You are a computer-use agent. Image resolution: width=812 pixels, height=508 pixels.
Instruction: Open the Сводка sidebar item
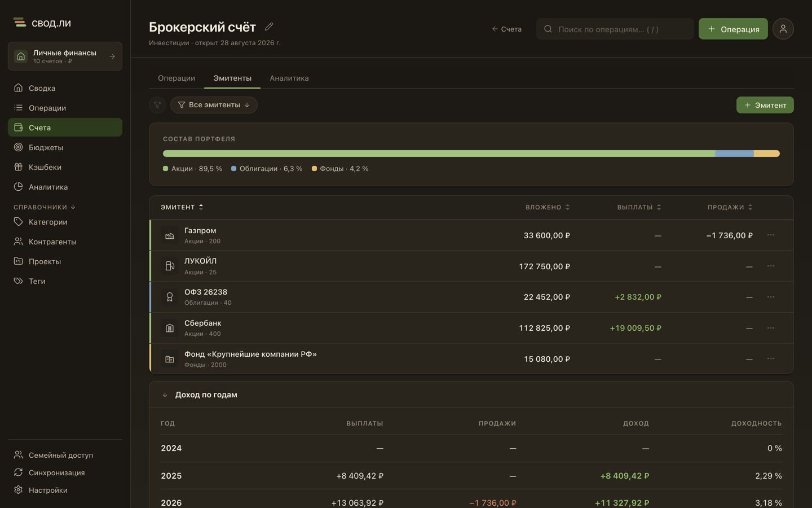[x=65, y=88]
